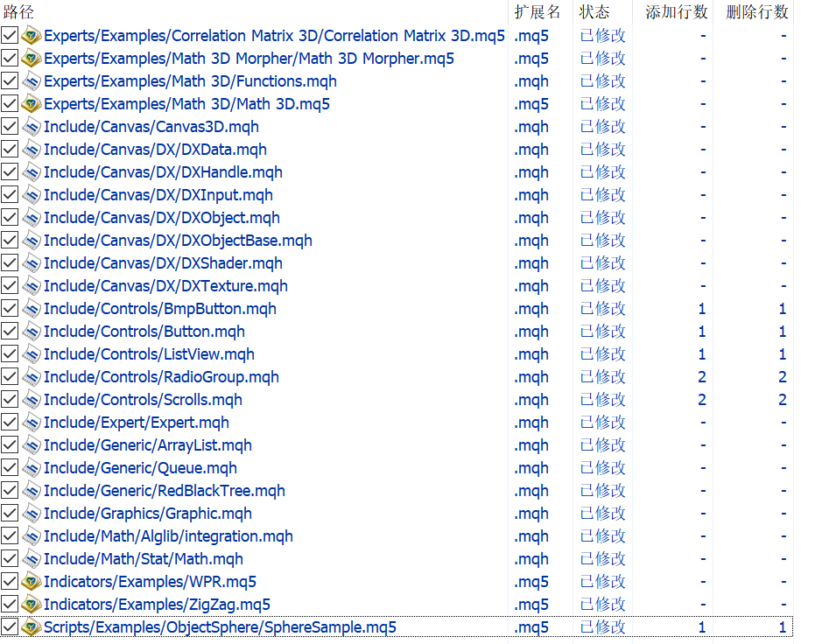The image size is (815, 644).
Task: Click added lines value in RadioGroup.mqh row
Action: (x=702, y=377)
